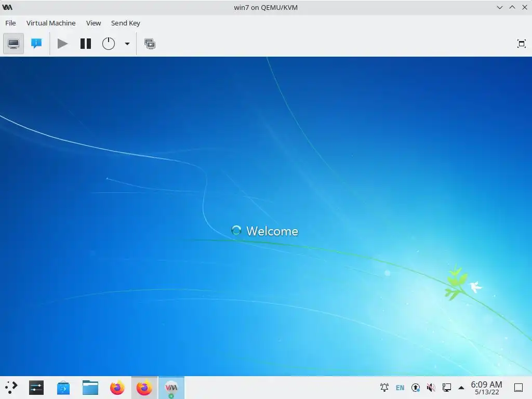Click the Welcome text in VM console

272,231
